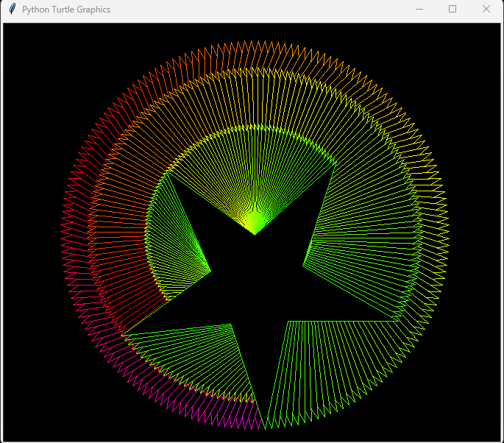Click the Python Turtle feather icon in title bar
This screenshot has width=504, height=443.
pos(12,10)
